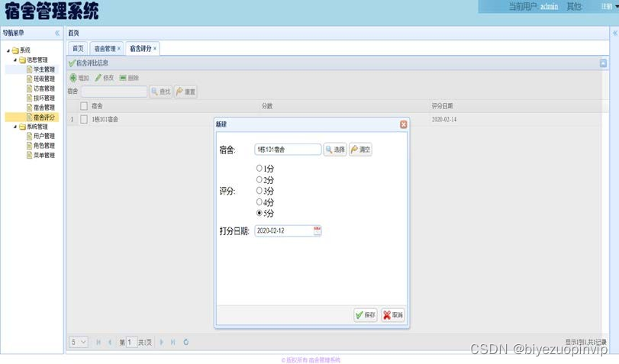
Task: Click the 宿舍 field in dialog
Action: (x=288, y=150)
